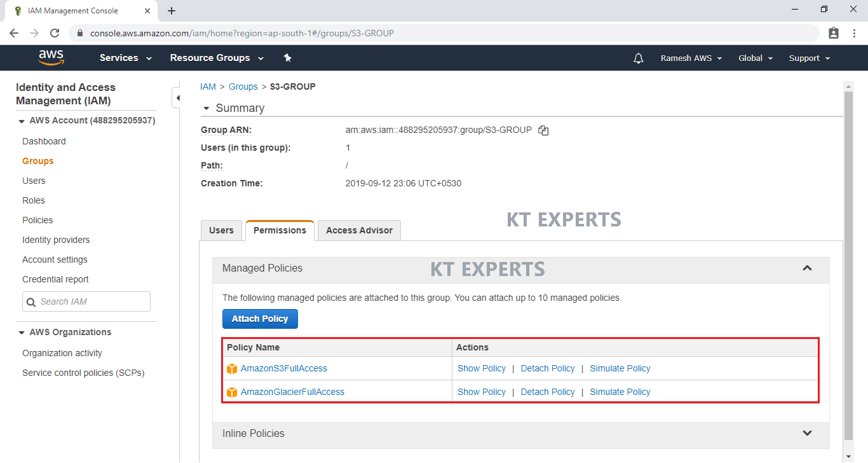Open Users in the IAM sidebar

tap(34, 181)
